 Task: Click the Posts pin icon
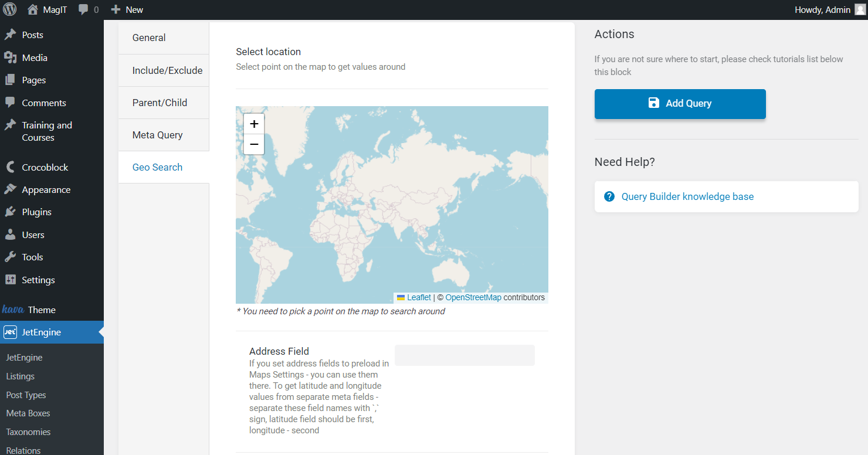click(x=10, y=35)
